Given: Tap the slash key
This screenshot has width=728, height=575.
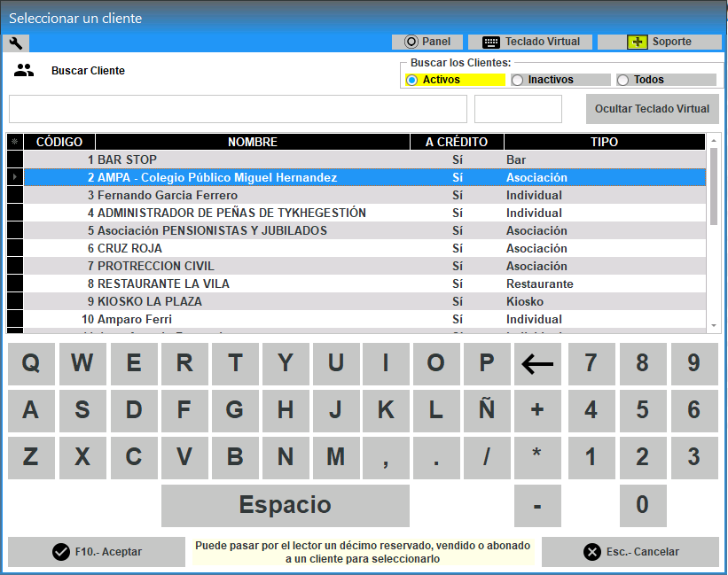Looking at the screenshot, I should pyautogui.click(x=487, y=458).
